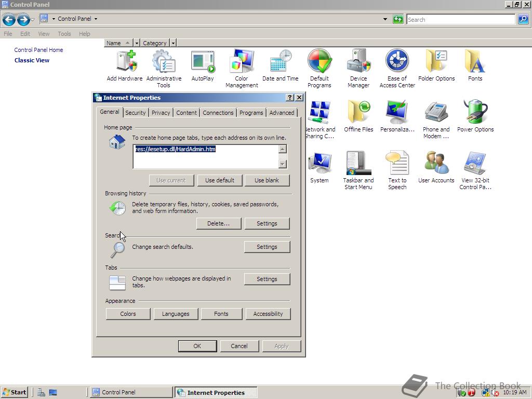532x399 pixels.
Task: Click the Internet Properties help question mark
Action: point(290,97)
